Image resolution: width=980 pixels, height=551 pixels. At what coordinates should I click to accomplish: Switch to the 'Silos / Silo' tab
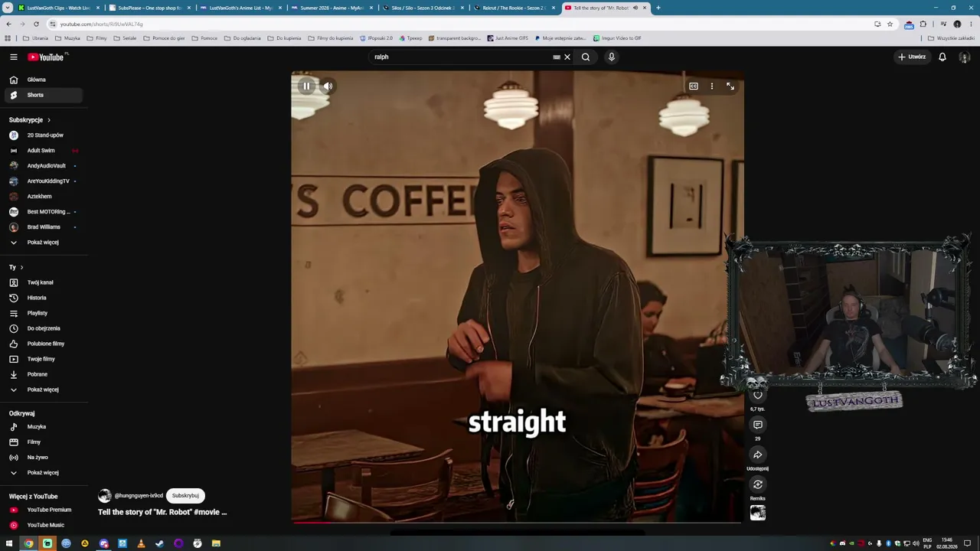(423, 8)
